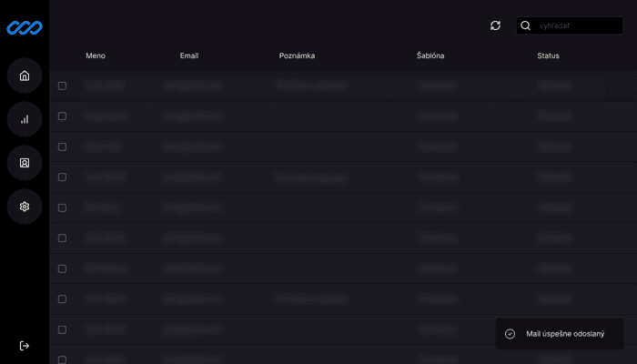Sort by the Meno column header
This screenshot has height=364, width=637.
pos(96,56)
